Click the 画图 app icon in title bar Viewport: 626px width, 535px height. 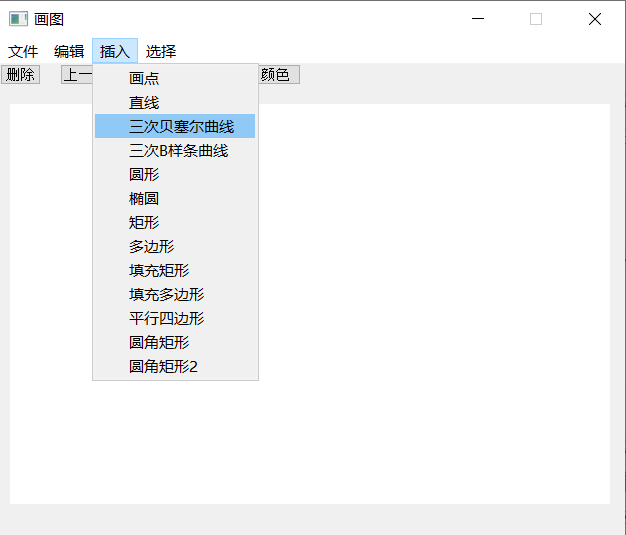point(18,19)
